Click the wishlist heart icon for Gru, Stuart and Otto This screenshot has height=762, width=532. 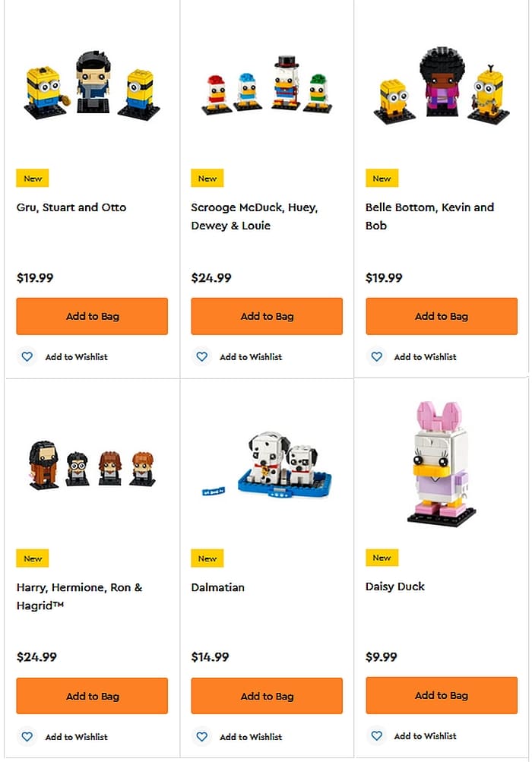pos(27,356)
